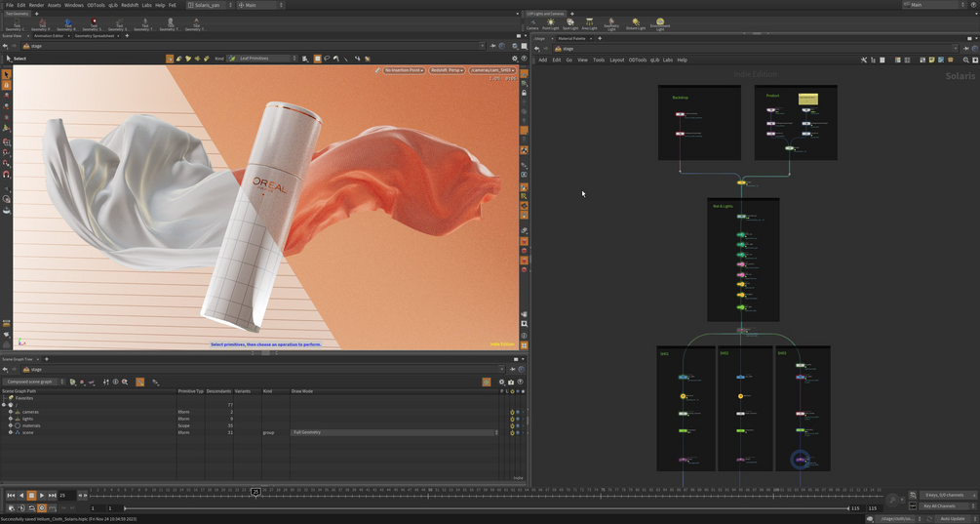This screenshot has width=980, height=524.
Task: Add a Camera from the shelf
Action: pyautogui.click(x=532, y=24)
